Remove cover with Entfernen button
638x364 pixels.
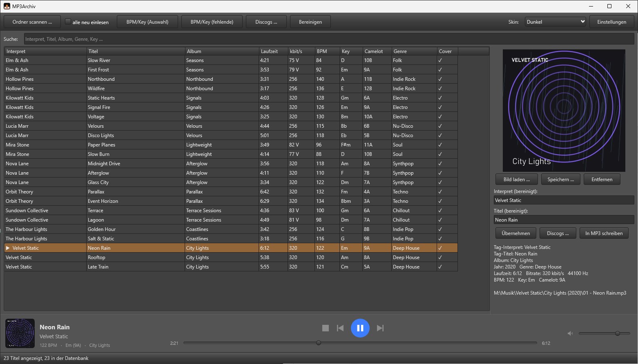tap(602, 180)
